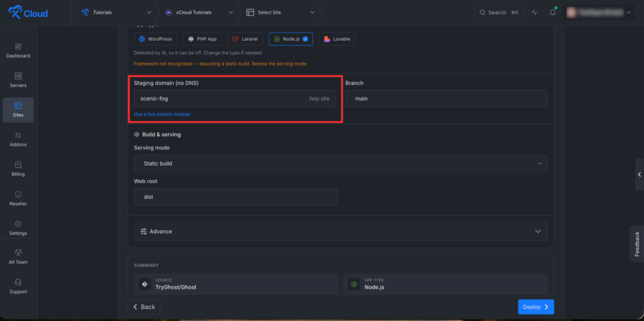The image size is (644, 321).
Task: Go to Servers in the sidebar
Action: pyautogui.click(x=18, y=81)
